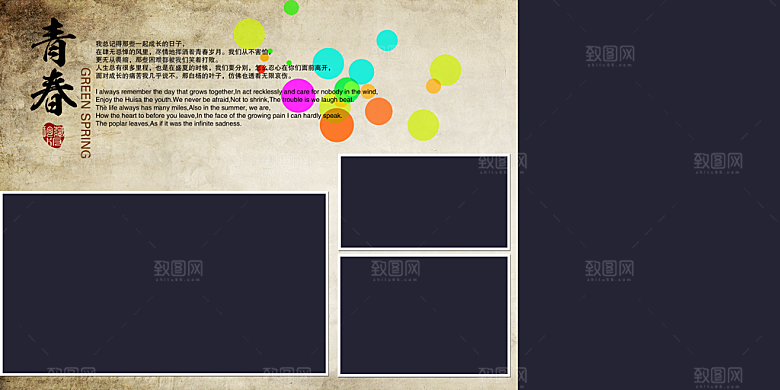Click the 致图网 watermark in the left photo frame

(178, 271)
